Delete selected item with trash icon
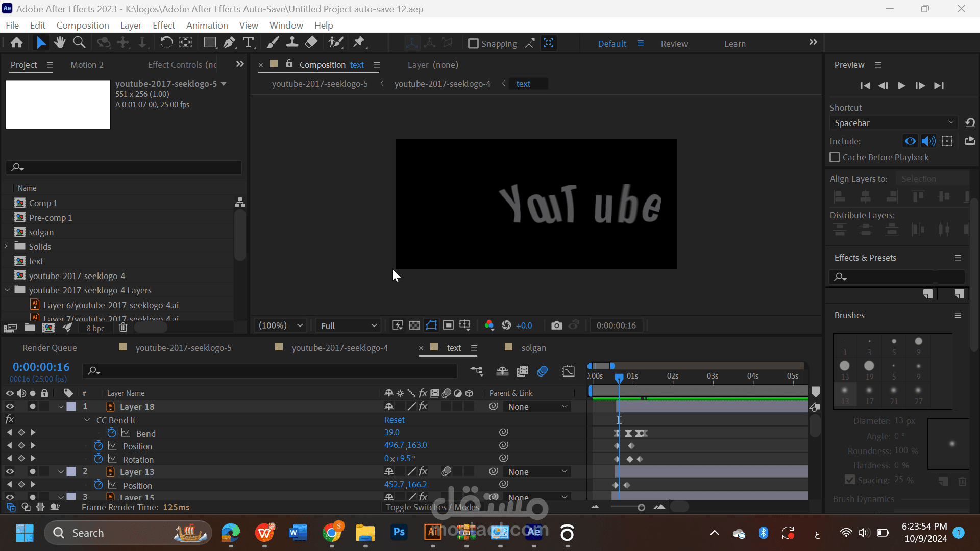Image resolution: width=980 pixels, height=551 pixels. [123, 328]
